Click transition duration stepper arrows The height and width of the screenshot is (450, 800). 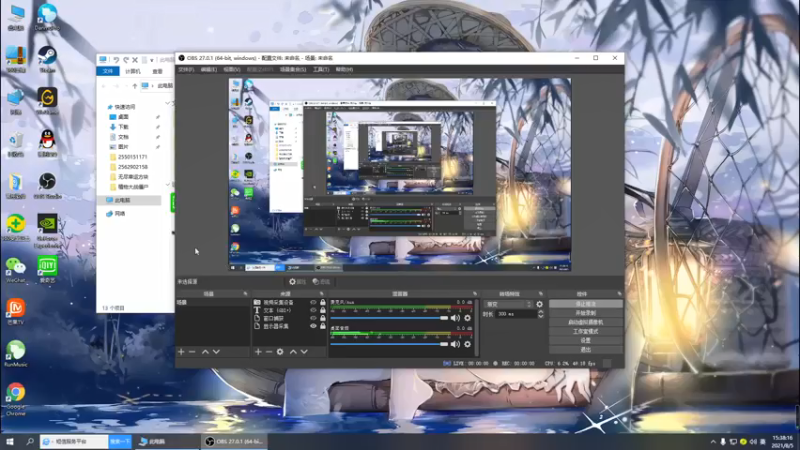[540, 314]
